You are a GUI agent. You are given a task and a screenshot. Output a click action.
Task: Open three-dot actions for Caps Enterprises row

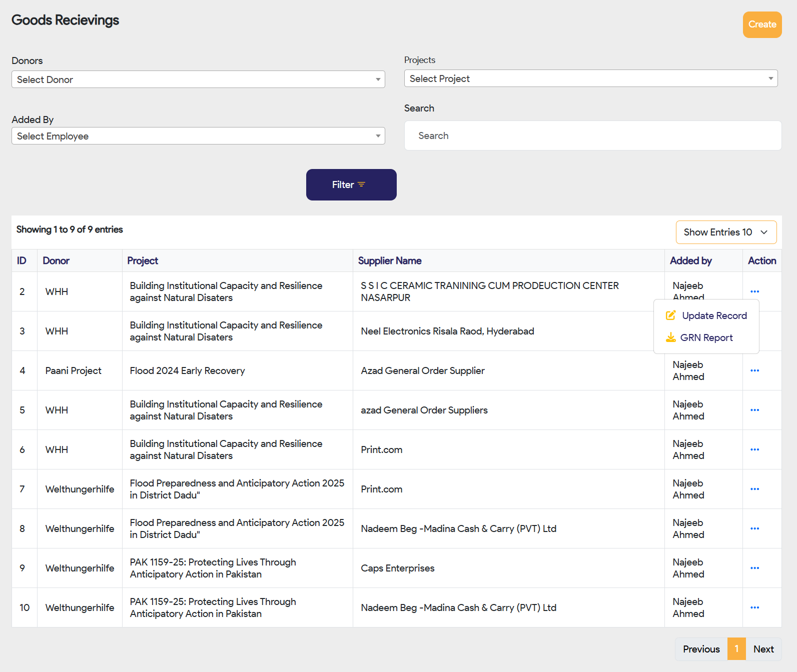[x=754, y=568]
